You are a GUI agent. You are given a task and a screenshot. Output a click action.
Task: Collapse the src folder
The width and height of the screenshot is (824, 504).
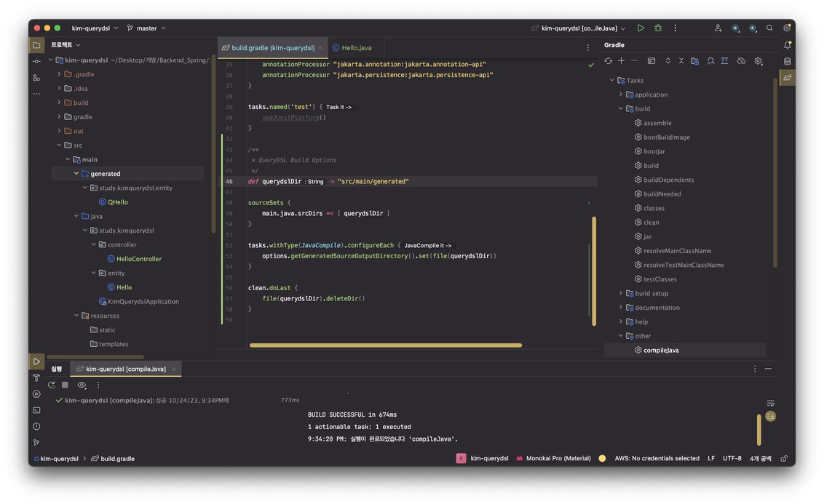point(59,145)
